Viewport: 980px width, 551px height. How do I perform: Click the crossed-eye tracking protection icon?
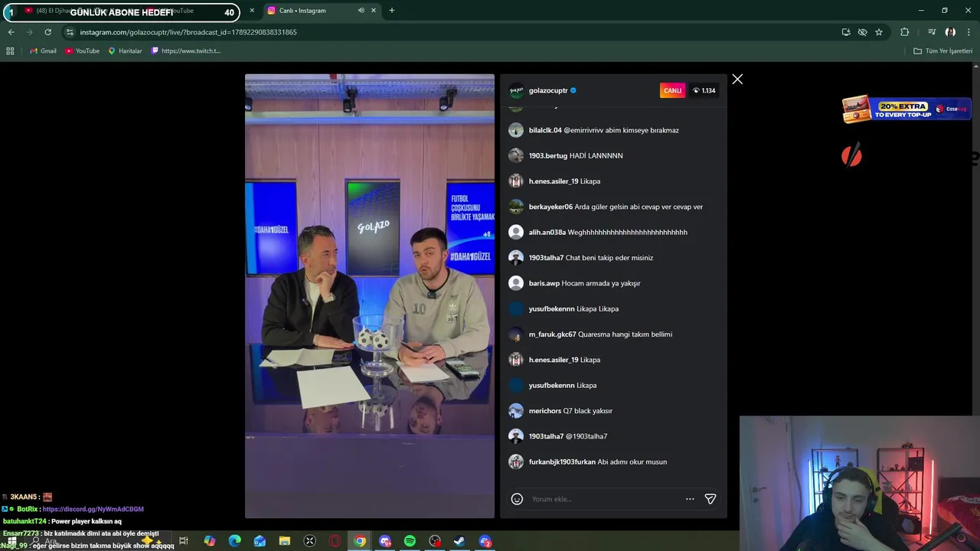(x=862, y=32)
